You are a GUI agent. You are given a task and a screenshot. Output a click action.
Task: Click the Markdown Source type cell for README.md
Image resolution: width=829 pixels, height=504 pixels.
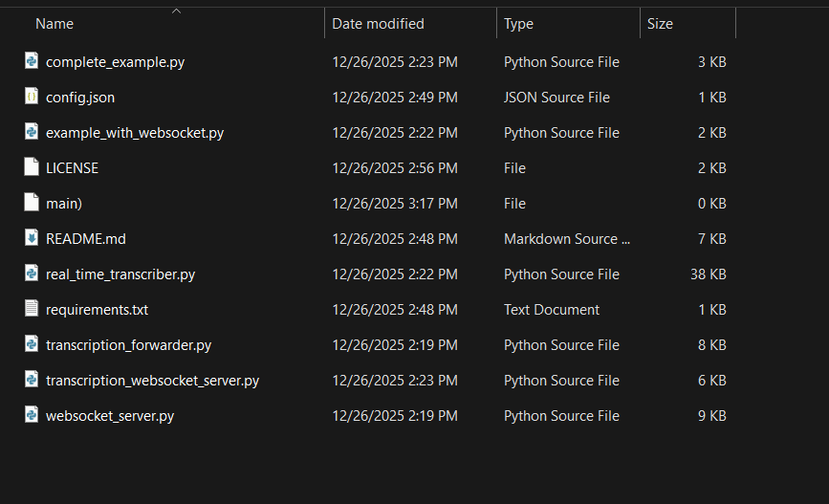567,239
